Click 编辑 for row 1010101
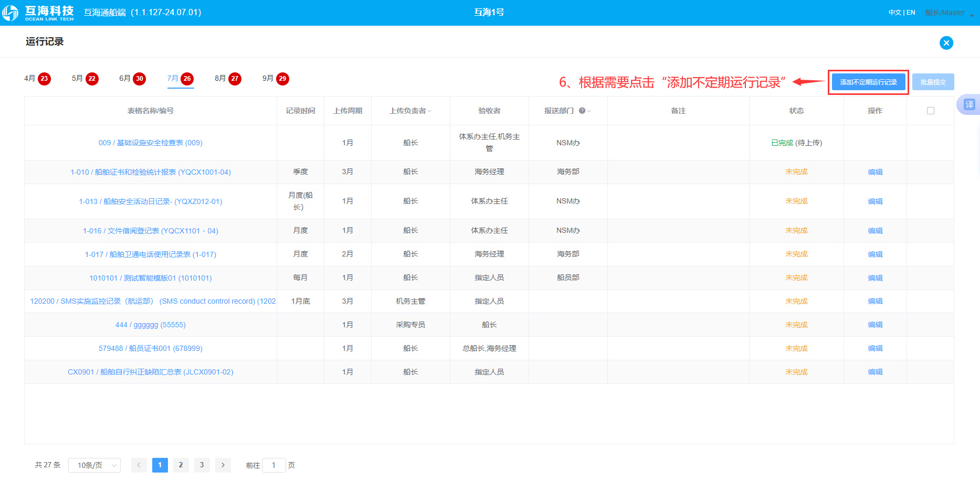This screenshot has width=980, height=482. 875,278
